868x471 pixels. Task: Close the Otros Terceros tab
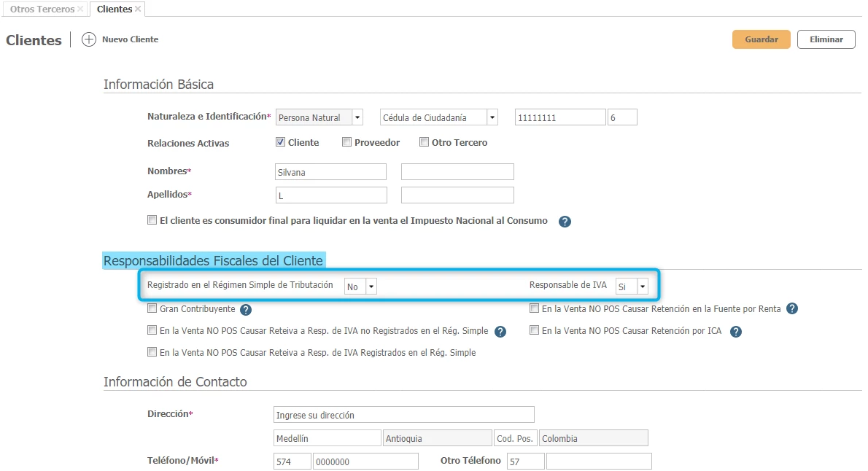pos(80,9)
